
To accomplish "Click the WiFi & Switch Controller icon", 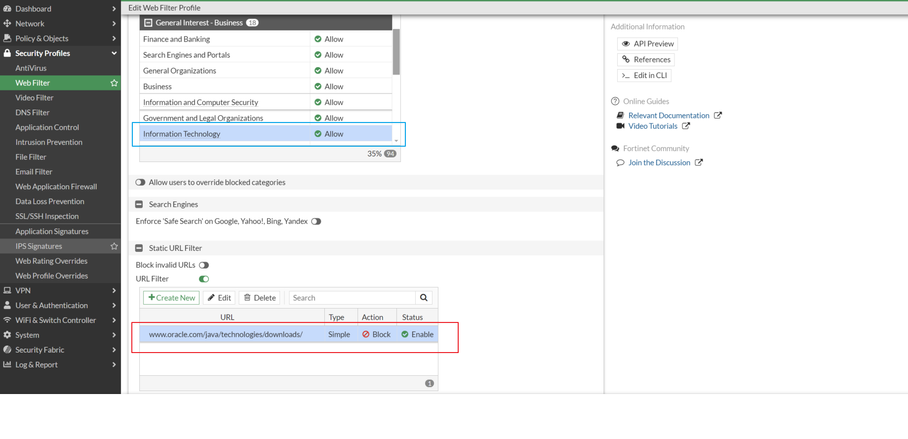I will (8, 320).
